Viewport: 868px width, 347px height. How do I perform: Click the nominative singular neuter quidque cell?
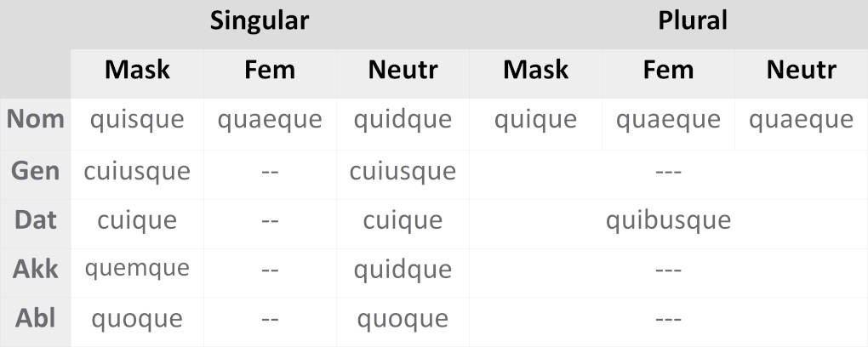click(403, 120)
